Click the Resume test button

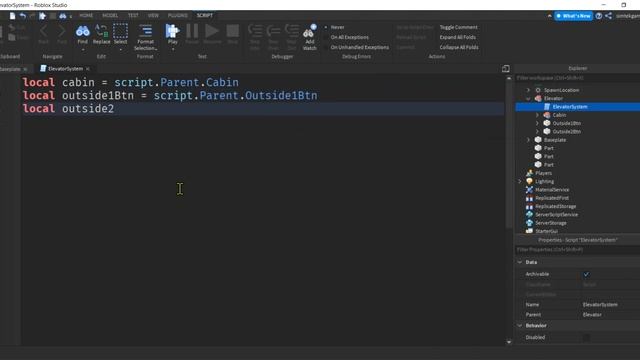point(211,31)
